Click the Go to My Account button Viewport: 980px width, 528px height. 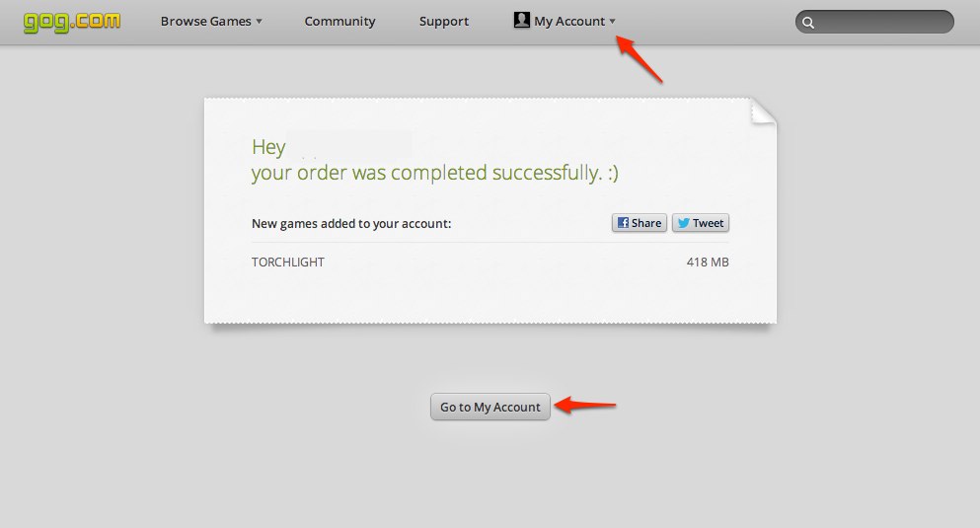(490, 407)
